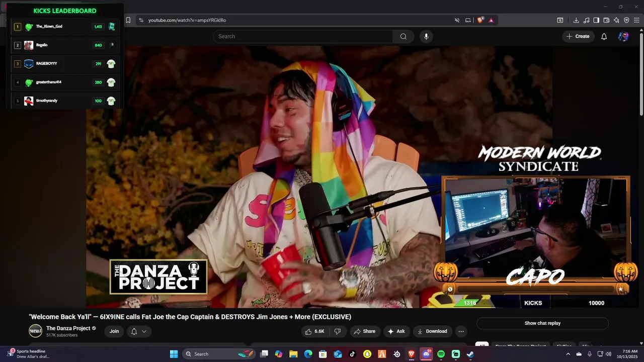The width and height of the screenshot is (644, 362).
Task: Join The Danza Project channel membership
Action: [x=114, y=331]
